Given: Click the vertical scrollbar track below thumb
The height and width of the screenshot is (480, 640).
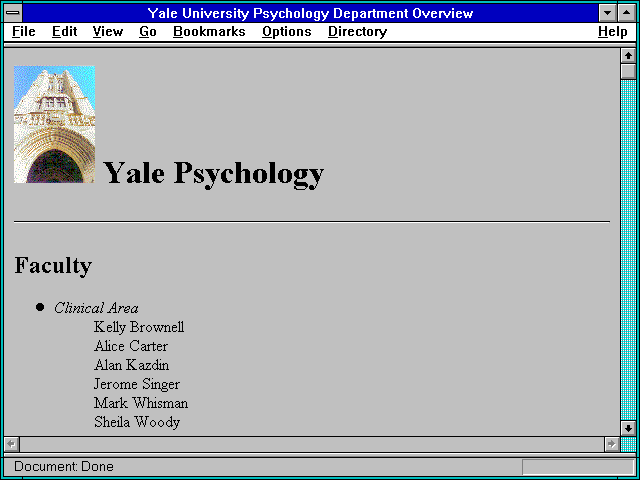Looking at the screenshot, I should 628,250.
